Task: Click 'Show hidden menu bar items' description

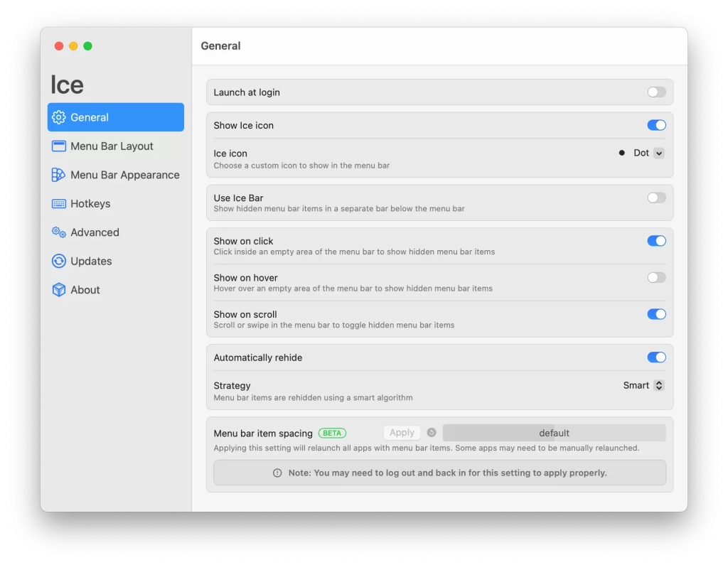Action: (339, 209)
